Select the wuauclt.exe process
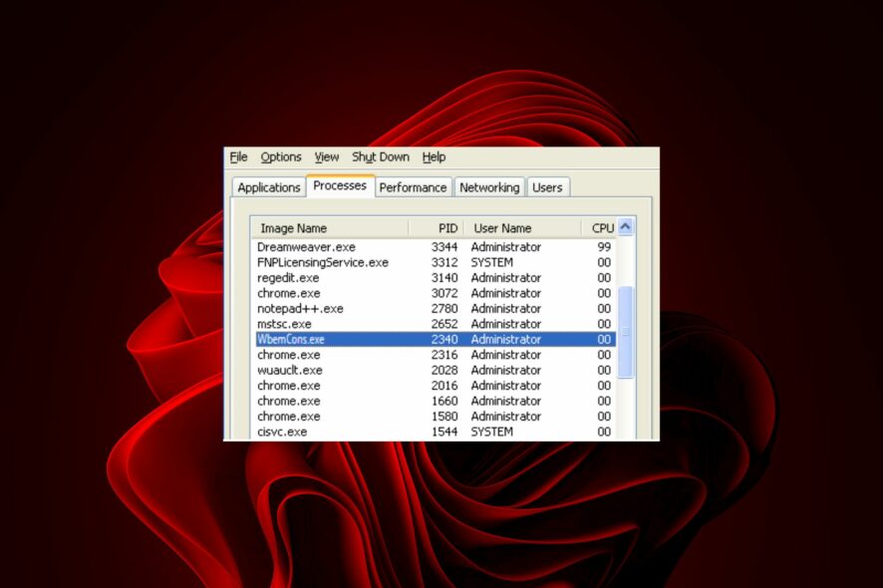This screenshot has height=588, width=883. (434, 370)
